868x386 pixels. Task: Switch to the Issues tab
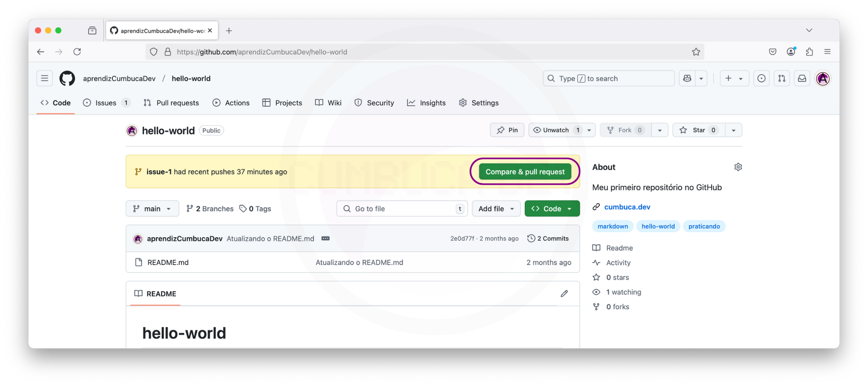(x=106, y=103)
